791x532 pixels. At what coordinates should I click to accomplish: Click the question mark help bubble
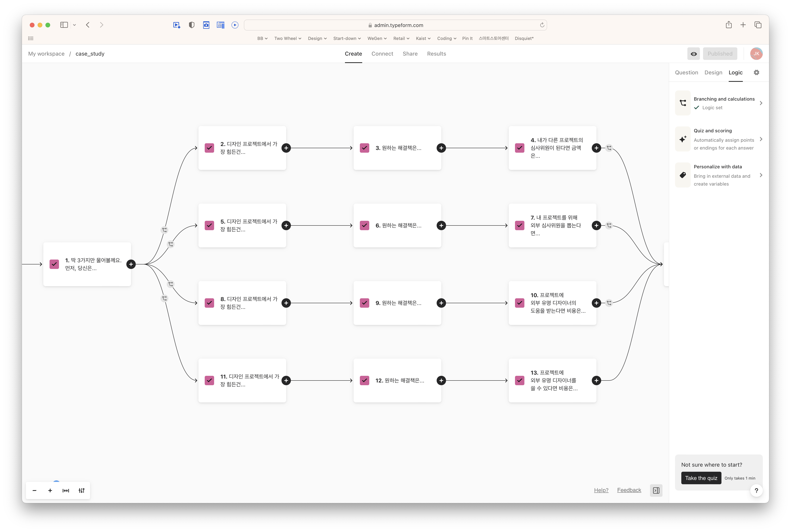756,490
